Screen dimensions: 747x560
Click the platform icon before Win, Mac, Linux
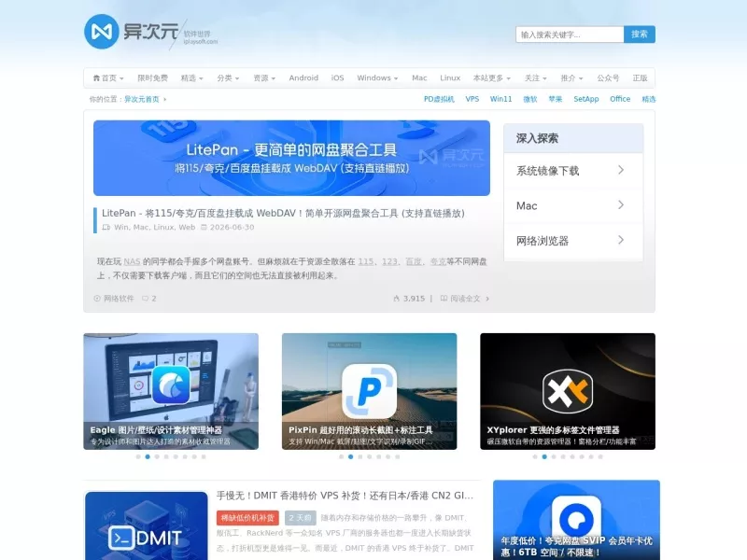[106, 227]
